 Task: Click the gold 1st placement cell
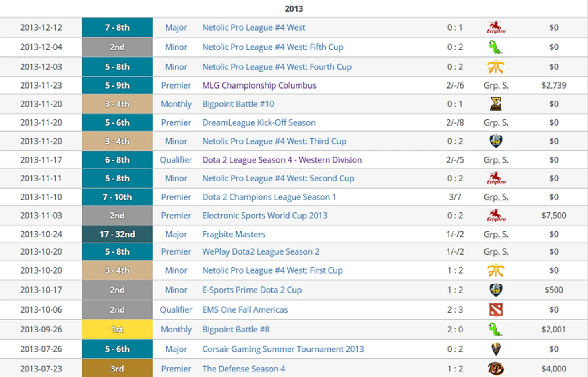pyautogui.click(x=117, y=330)
